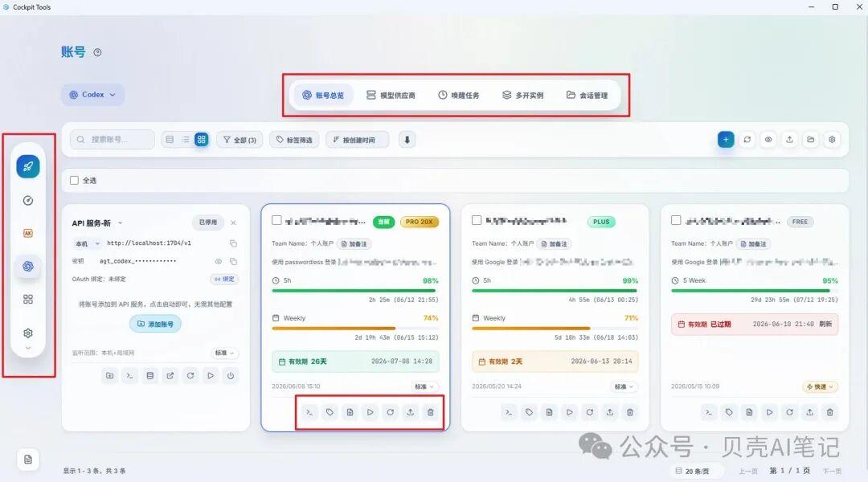This screenshot has height=482, width=868.
Task: Click the tag icon on PRO 20X card
Action: pyautogui.click(x=330, y=412)
